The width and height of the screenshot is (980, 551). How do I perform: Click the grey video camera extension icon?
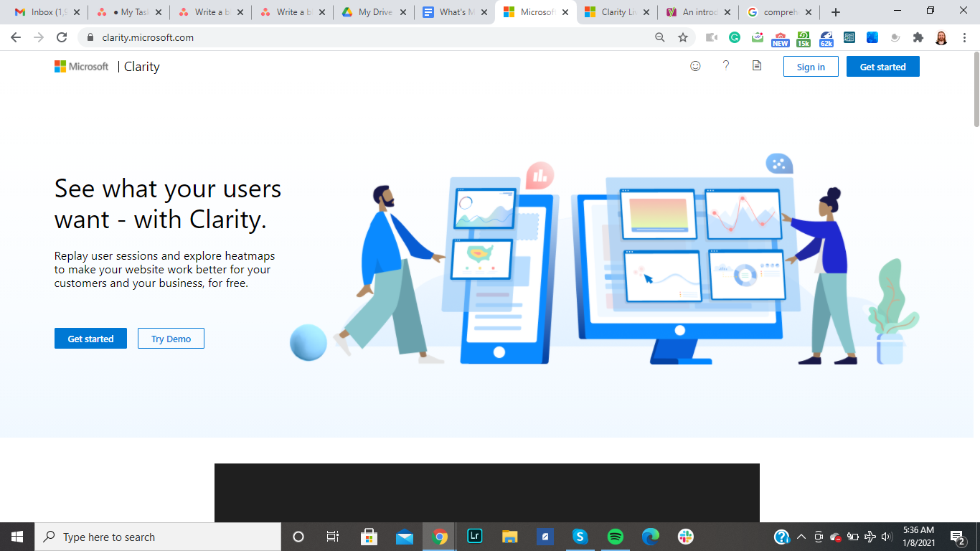pos(712,37)
